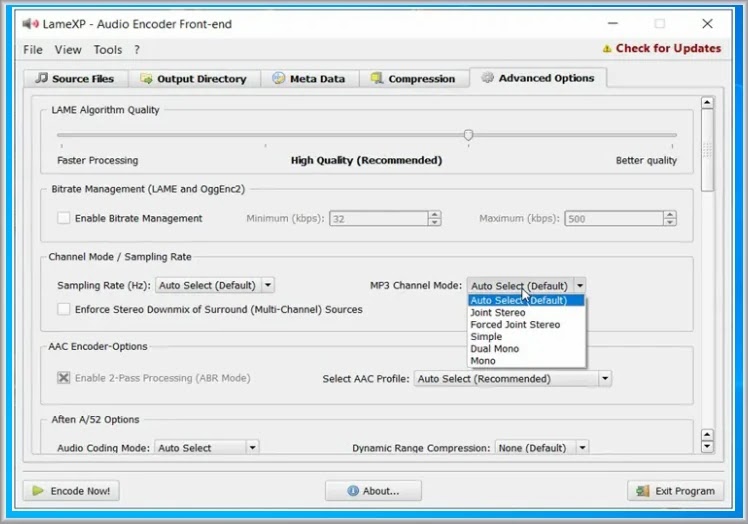Viewport: 748px width, 524px height.
Task: Click the Encode Now! button
Action: (72, 491)
